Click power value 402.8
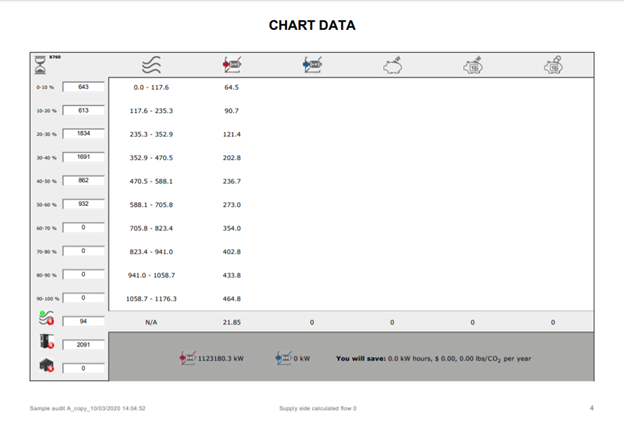624x431 pixels. tap(232, 252)
